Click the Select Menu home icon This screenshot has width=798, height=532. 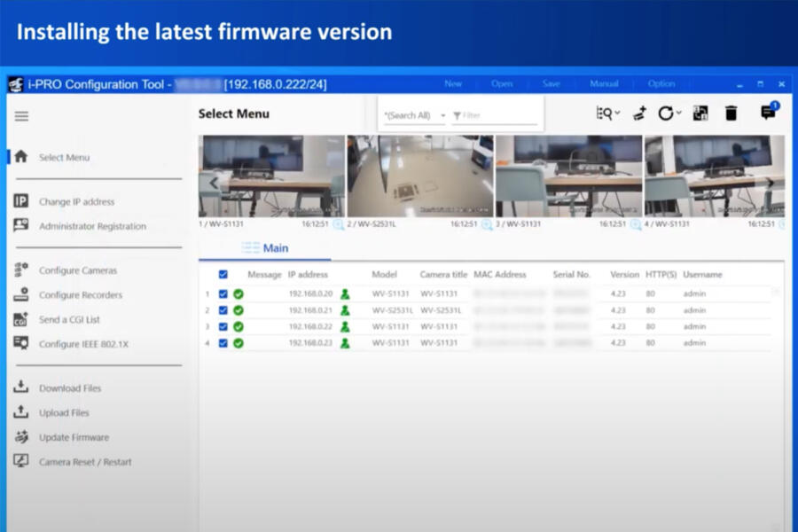(21, 156)
